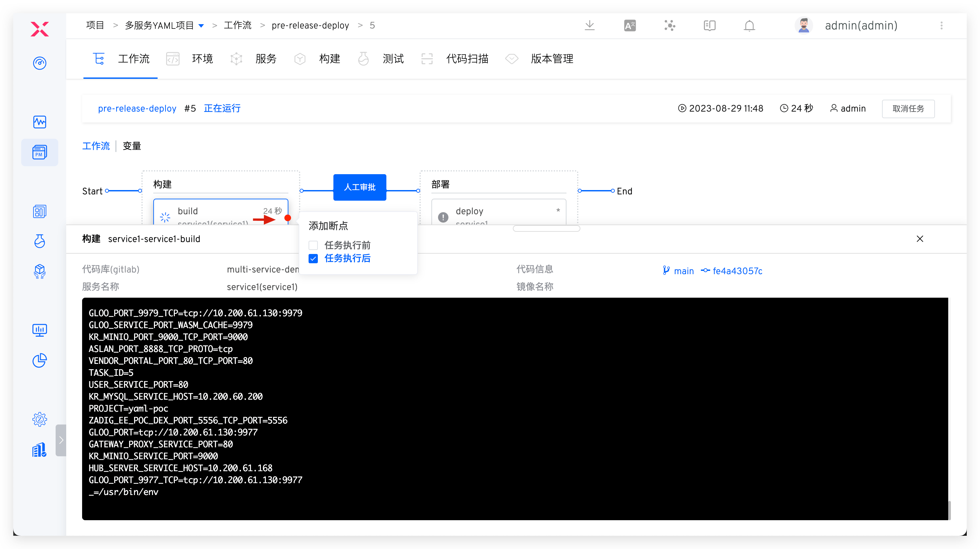This screenshot has width=980, height=549.
Task: Uncheck the 任务执行后 breakpoint checkbox
Action: coord(313,259)
